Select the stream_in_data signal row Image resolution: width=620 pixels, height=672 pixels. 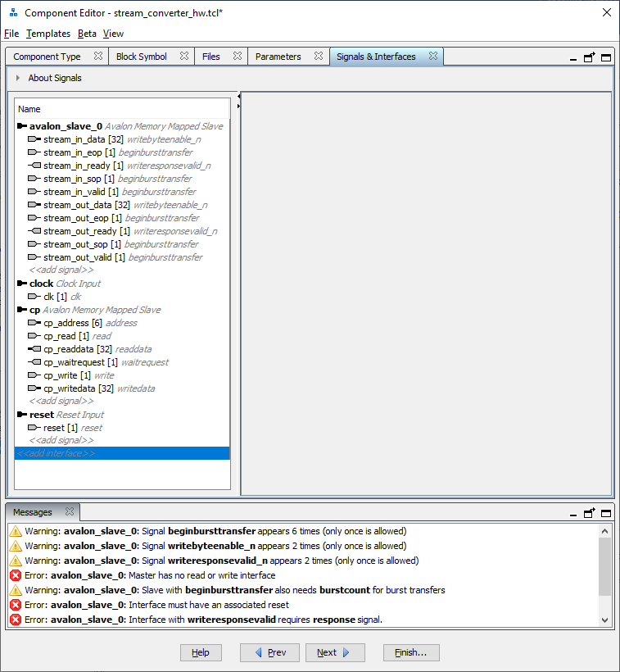tap(81, 139)
